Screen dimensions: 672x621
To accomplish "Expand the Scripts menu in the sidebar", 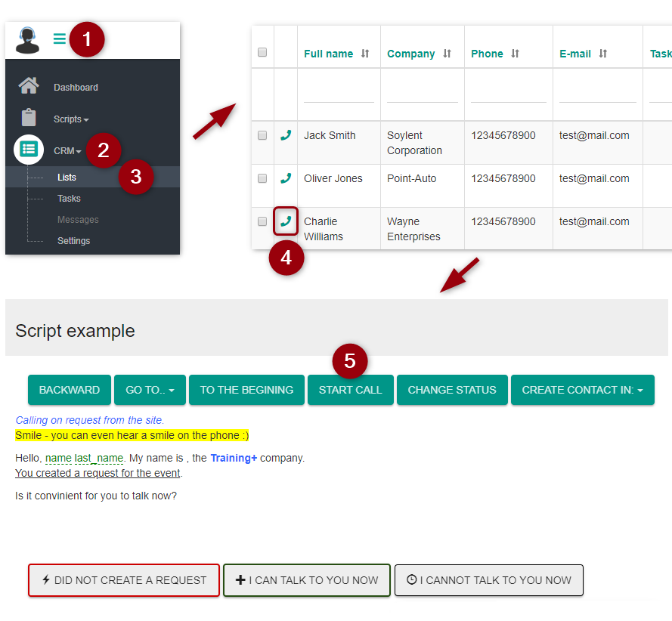I will pyautogui.click(x=70, y=119).
